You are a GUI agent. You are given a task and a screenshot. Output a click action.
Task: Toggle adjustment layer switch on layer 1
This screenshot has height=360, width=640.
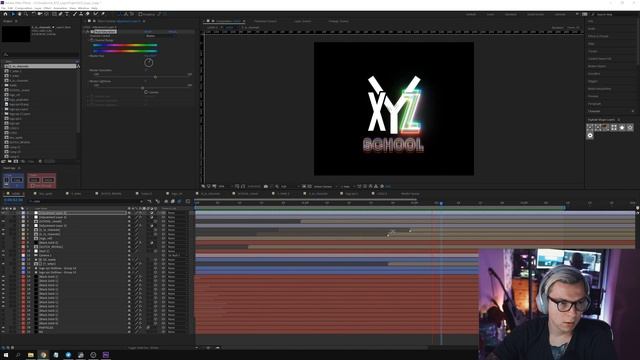point(152,213)
